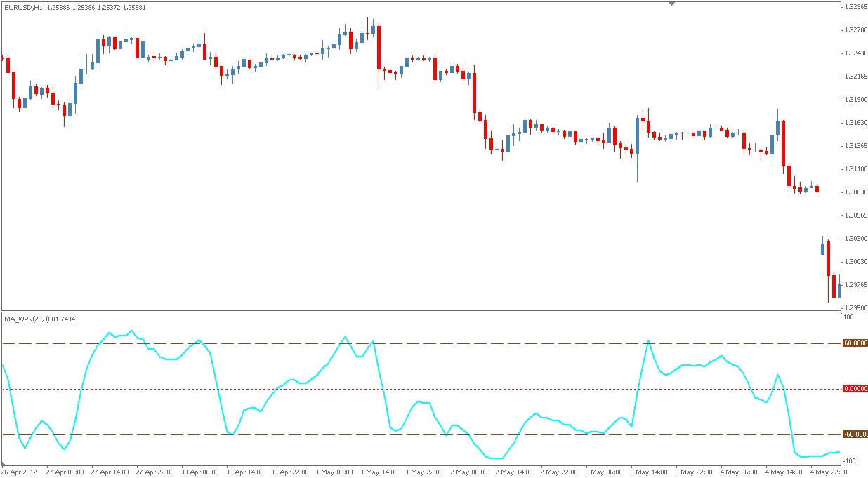Click price label 1.32965 on the axis
The image size is (868, 478).
(856, 7)
